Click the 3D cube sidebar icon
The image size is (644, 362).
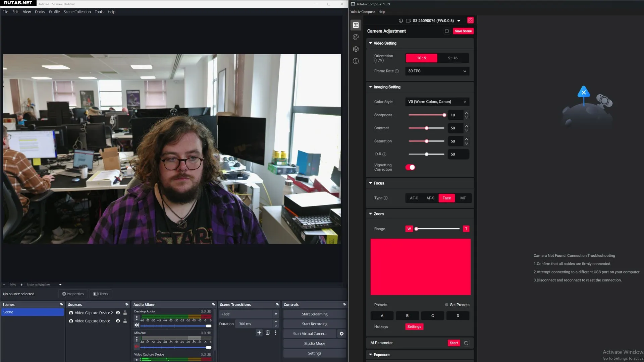(x=356, y=49)
